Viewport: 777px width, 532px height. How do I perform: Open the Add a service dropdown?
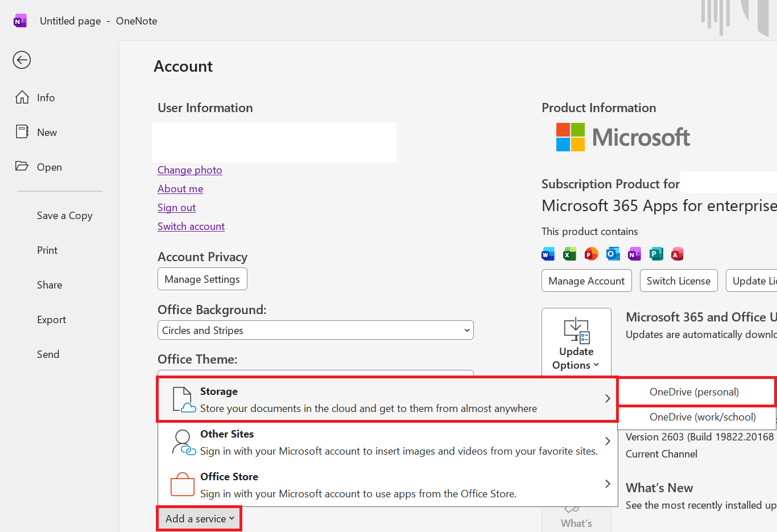(199, 519)
